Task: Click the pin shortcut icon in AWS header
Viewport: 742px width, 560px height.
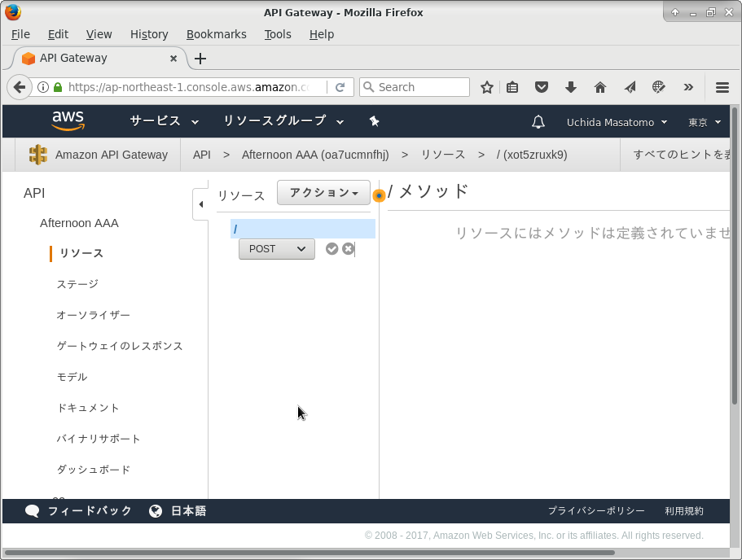Action: click(374, 121)
